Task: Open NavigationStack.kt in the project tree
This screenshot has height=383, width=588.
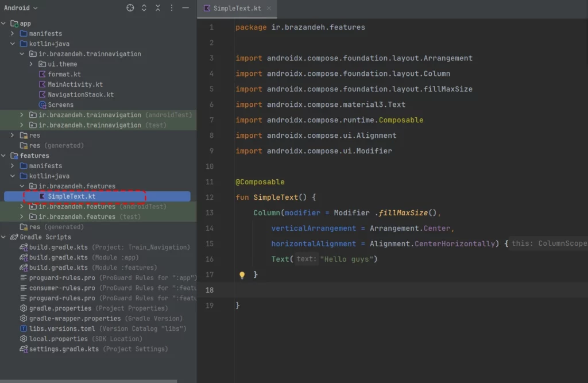Action: click(80, 95)
